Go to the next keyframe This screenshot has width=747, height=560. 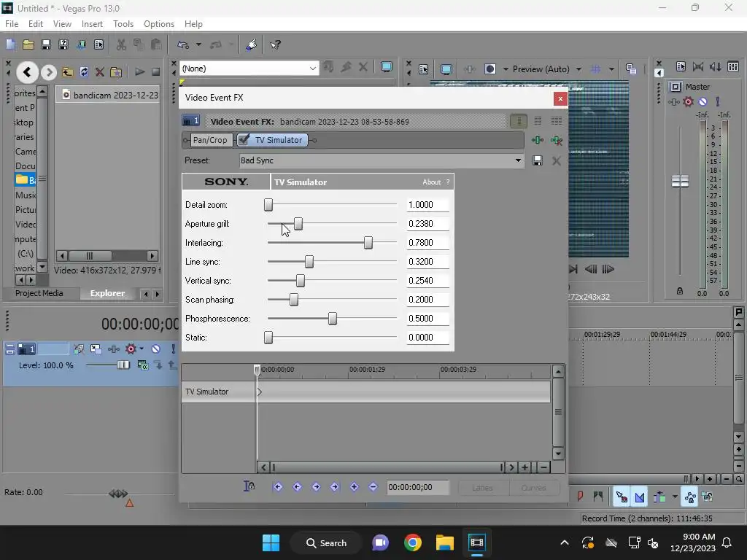(316, 486)
